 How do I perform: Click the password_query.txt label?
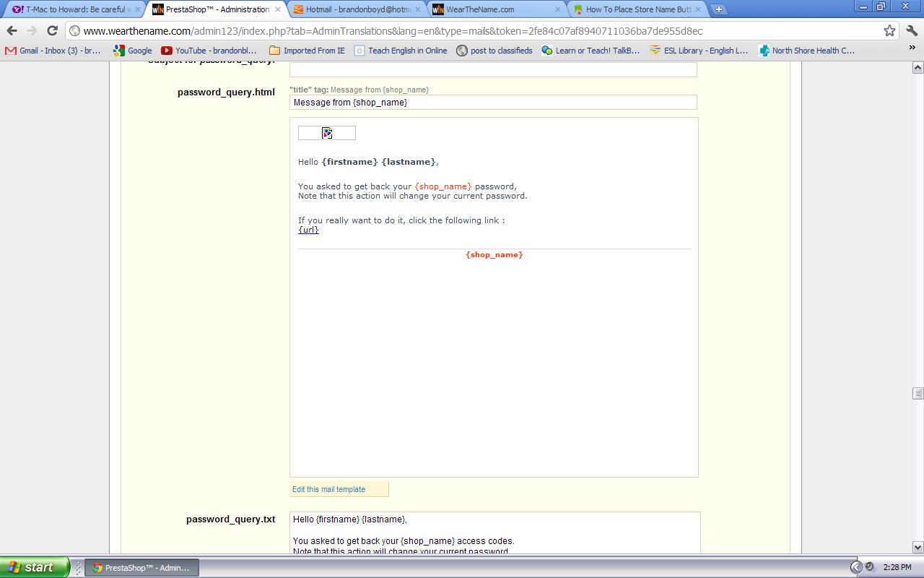230,519
